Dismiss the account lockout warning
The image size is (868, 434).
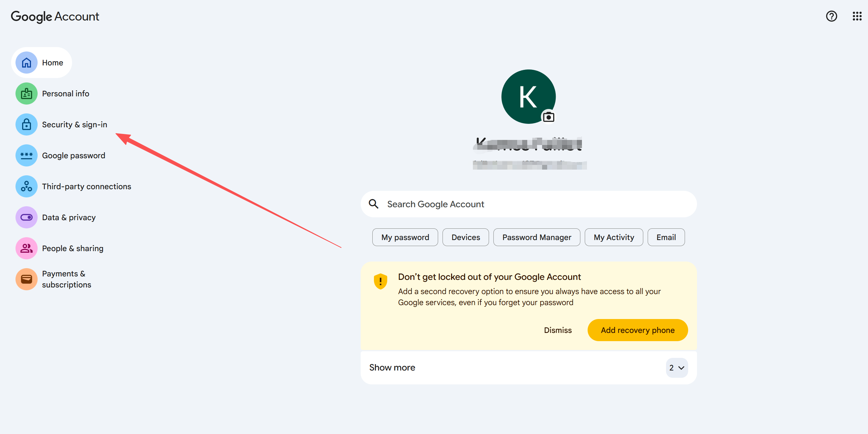tap(558, 330)
